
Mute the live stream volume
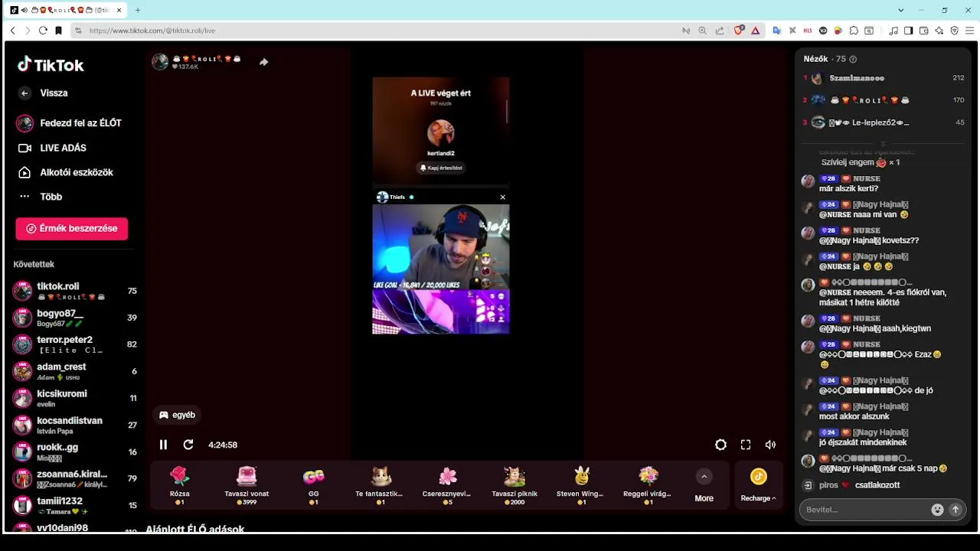pos(770,445)
